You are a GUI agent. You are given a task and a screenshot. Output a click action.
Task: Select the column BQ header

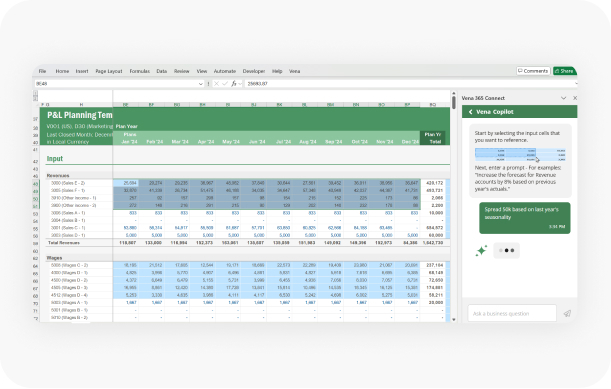click(433, 105)
